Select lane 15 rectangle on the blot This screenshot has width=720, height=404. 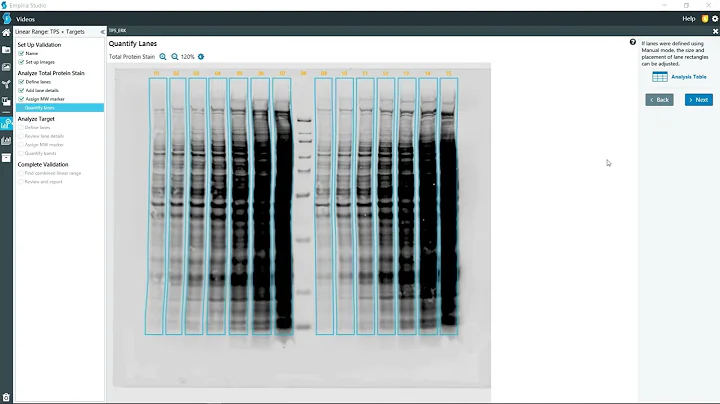pyautogui.click(x=449, y=206)
